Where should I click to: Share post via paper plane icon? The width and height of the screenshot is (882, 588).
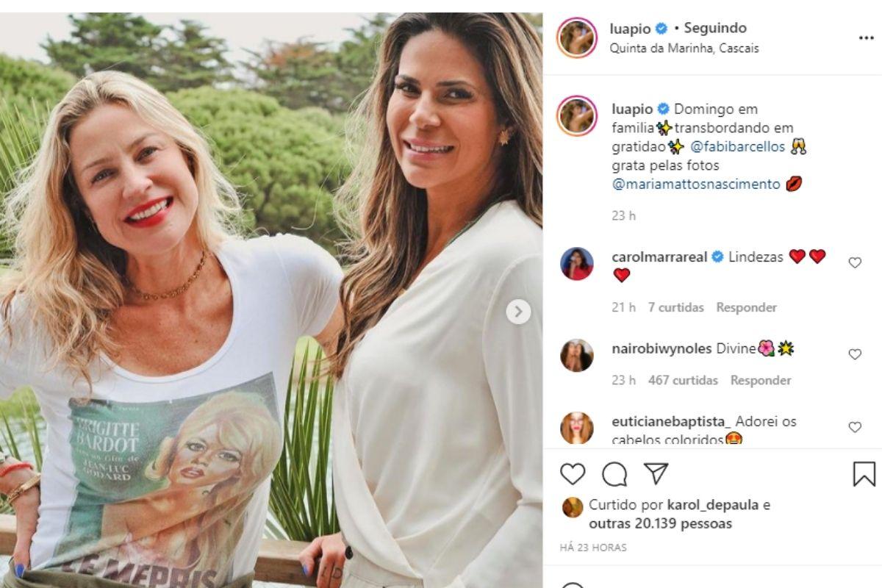pos(656,473)
